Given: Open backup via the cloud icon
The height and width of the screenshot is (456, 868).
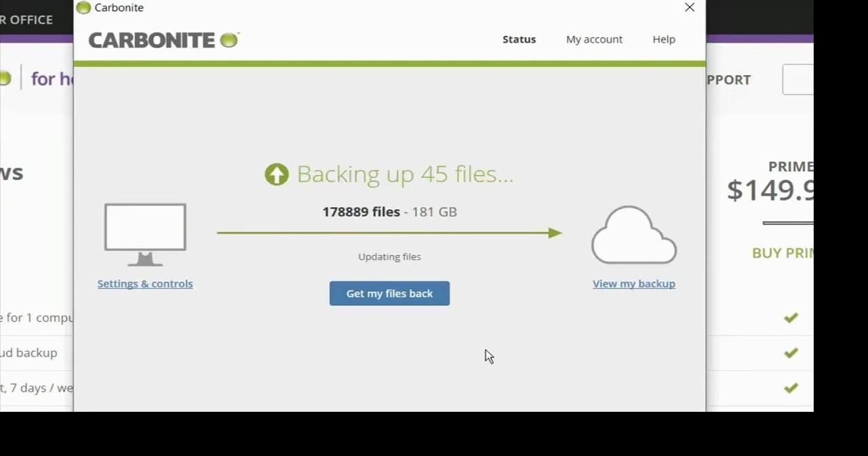Looking at the screenshot, I should (x=633, y=235).
